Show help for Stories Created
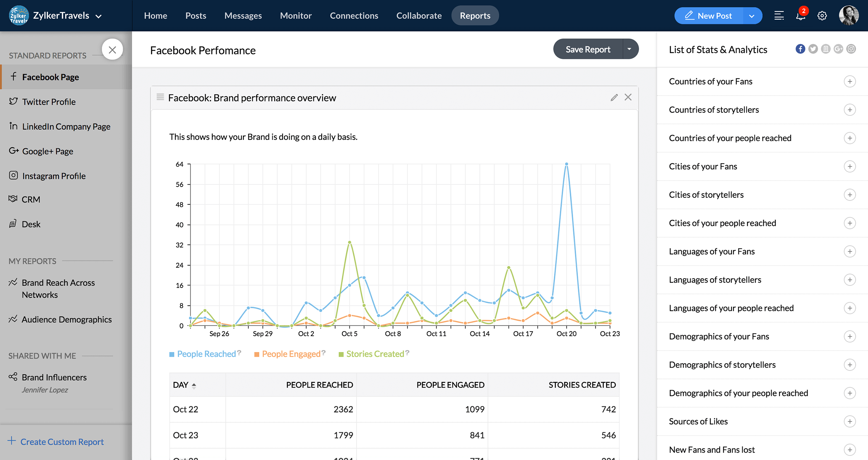Viewport: 868px width, 460px height. tap(407, 353)
